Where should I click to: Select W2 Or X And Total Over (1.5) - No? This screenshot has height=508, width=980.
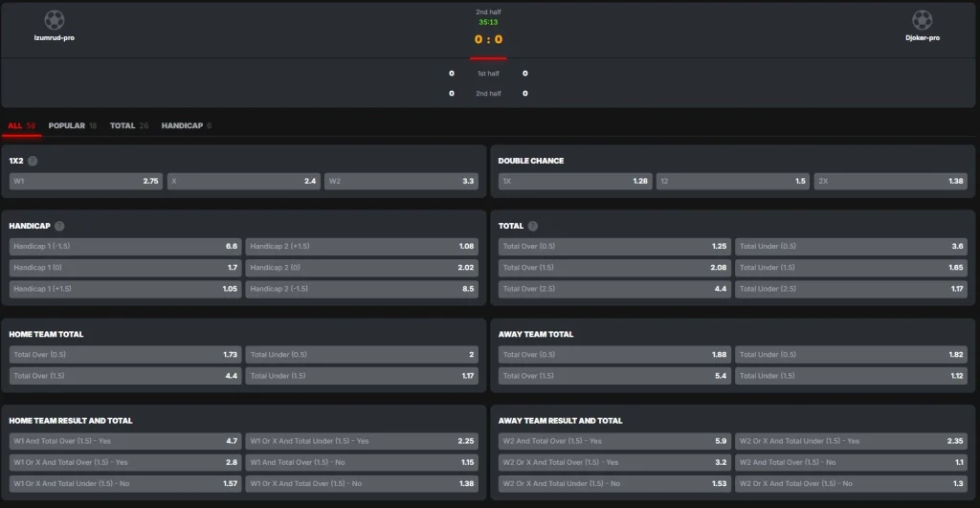pos(851,483)
